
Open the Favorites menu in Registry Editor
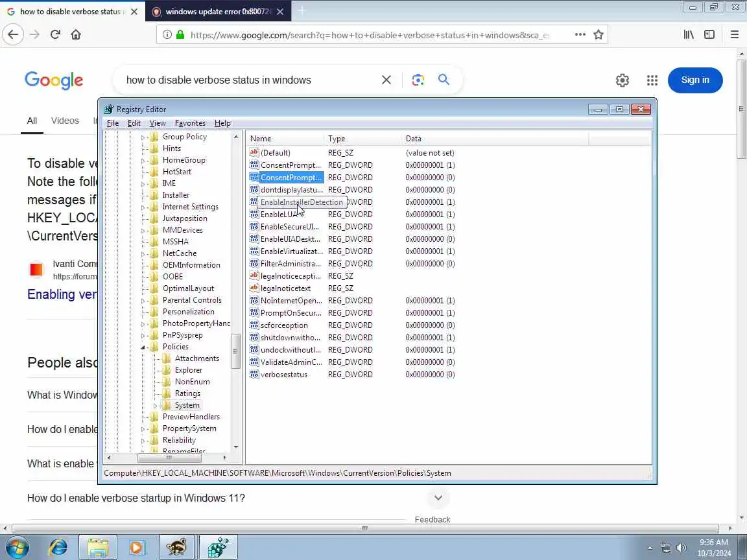pyautogui.click(x=190, y=123)
